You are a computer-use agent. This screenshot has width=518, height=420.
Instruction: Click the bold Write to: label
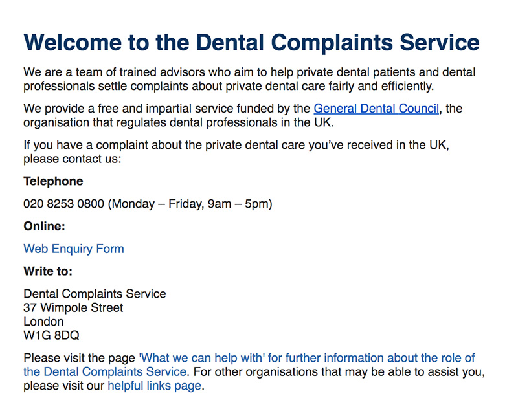pos(48,271)
